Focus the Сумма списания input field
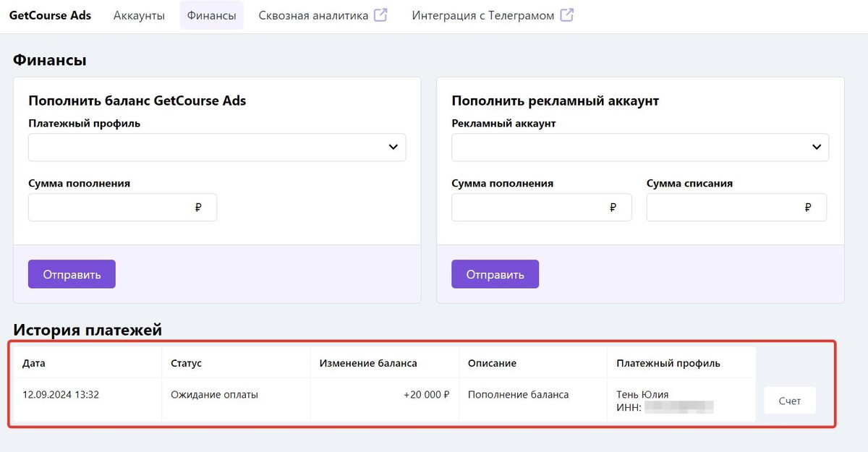 pos(736,207)
